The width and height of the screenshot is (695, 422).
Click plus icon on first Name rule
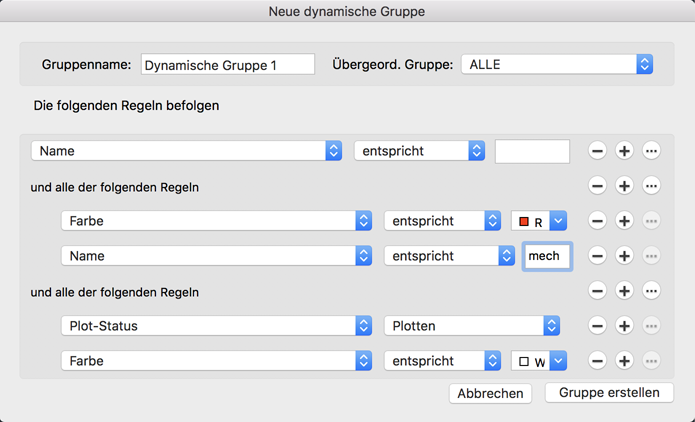624,151
